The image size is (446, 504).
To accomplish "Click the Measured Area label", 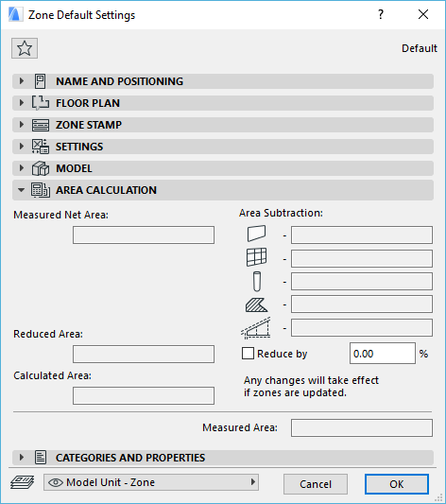I will [x=240, y=427].
